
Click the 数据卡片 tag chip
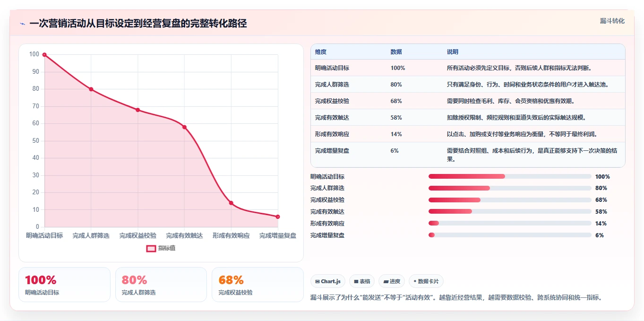(x=426, y=281)
